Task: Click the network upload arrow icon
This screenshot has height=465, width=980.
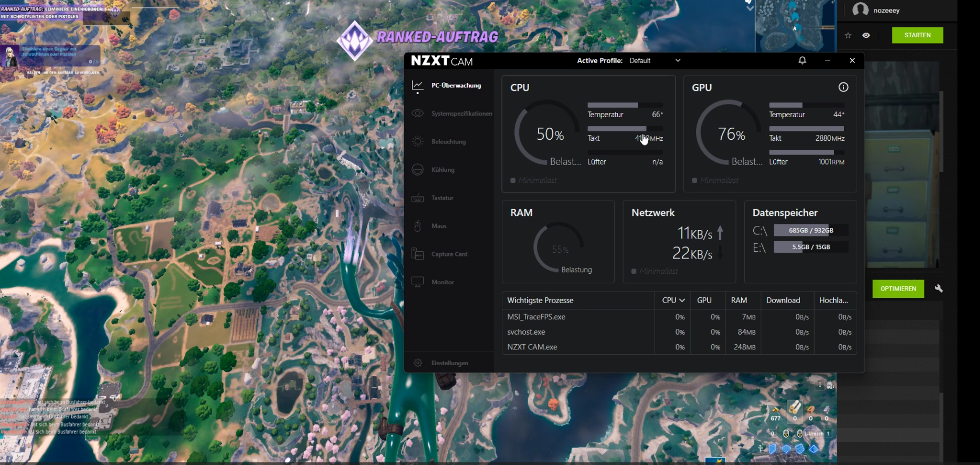Action: (720, 232)
